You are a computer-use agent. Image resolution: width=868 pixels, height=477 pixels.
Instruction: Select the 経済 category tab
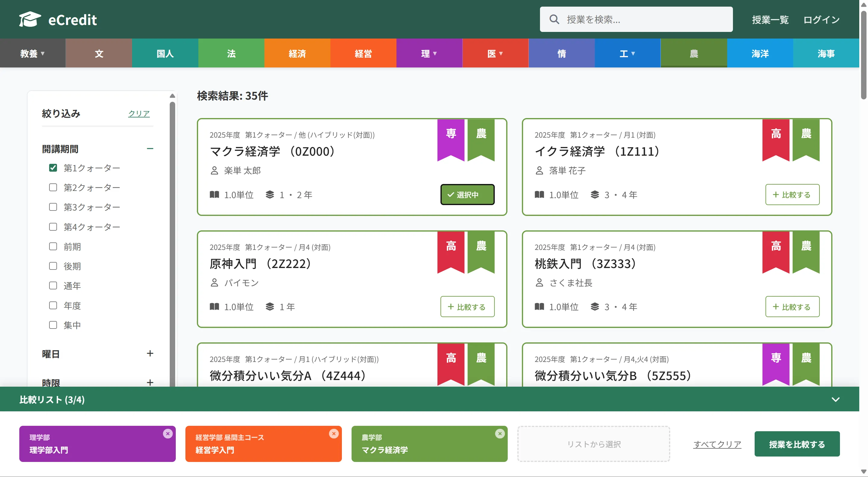point(298,53)
